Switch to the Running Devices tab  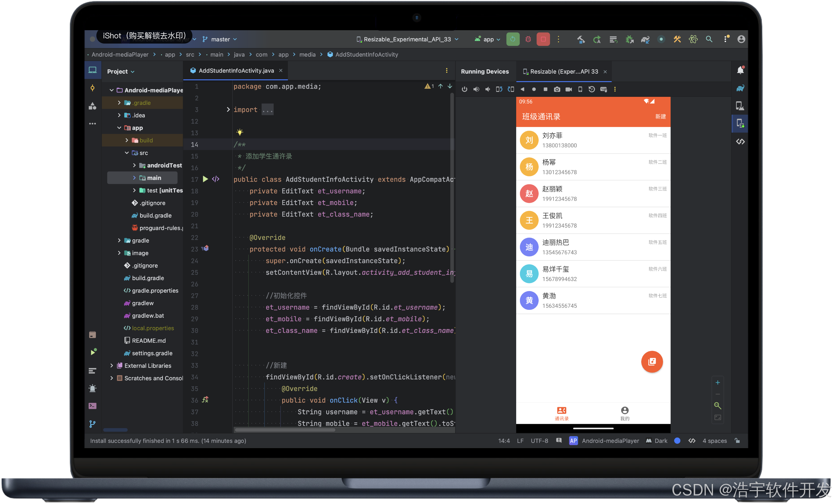[x=485, y=71]
